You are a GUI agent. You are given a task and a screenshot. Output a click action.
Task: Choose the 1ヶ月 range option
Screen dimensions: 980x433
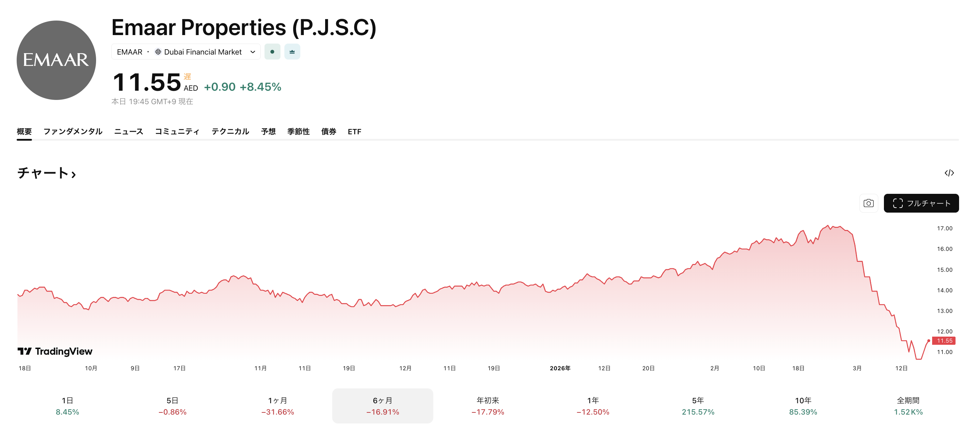click(x=277, y=406)
